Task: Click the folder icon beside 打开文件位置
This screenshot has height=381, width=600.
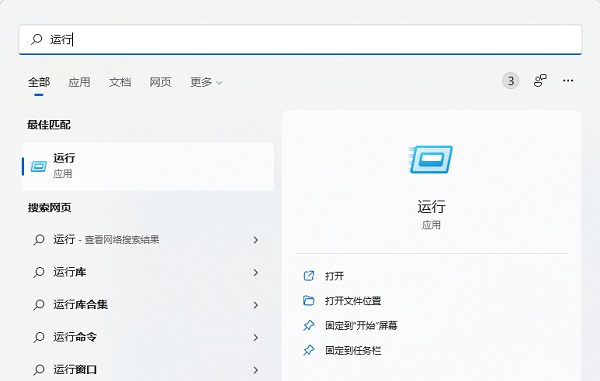Action: [308, 301]
